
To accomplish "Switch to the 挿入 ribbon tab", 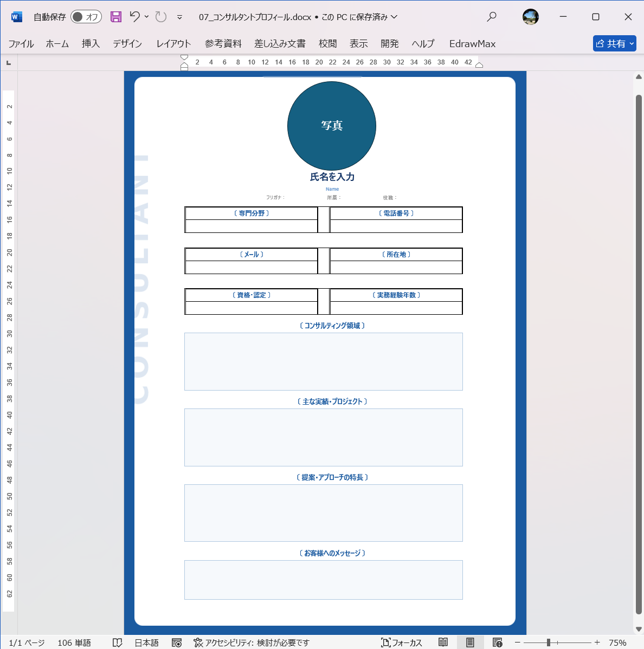I will click(90, 44).
